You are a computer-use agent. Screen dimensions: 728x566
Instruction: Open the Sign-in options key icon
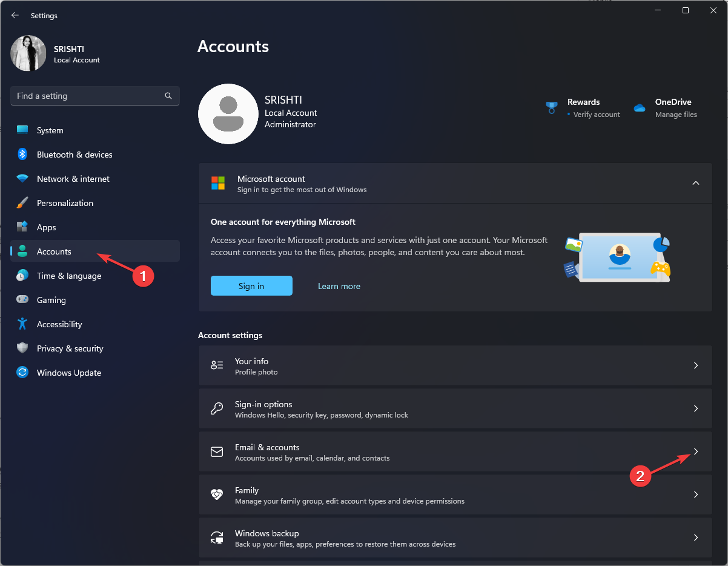(217, 408)
